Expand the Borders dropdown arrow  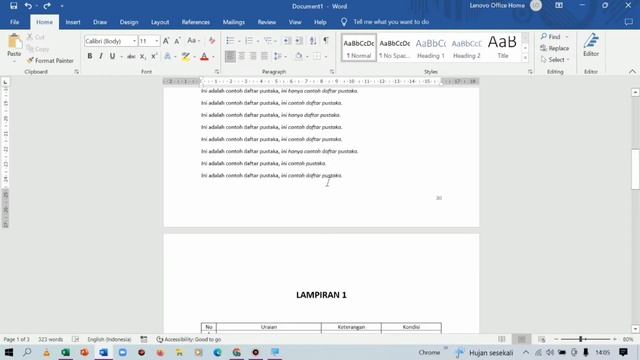pyautogui.click(x=326, y=56)
